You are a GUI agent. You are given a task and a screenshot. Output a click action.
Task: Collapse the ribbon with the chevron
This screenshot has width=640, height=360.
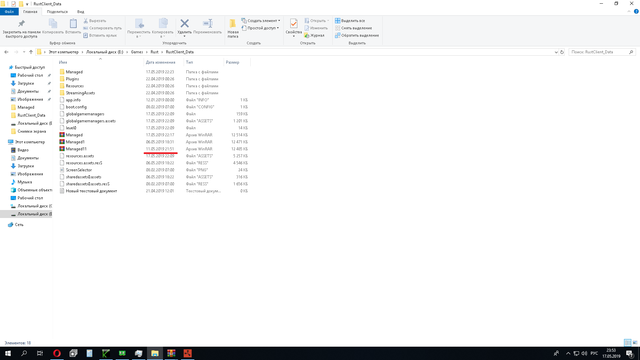(629, 11)
